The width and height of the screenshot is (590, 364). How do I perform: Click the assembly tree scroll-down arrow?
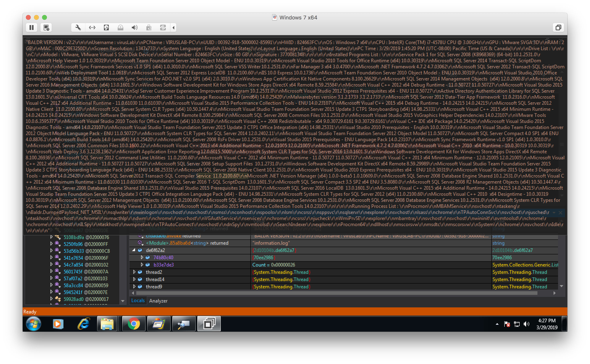123,301
